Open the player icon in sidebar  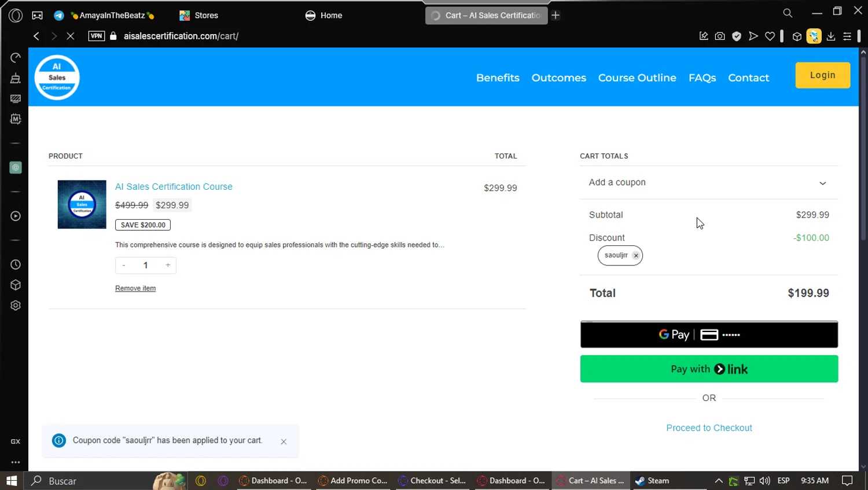coord(16,216)
